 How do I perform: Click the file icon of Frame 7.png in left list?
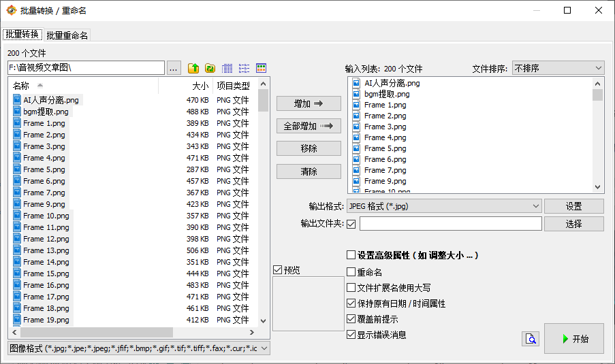(17, 193)
